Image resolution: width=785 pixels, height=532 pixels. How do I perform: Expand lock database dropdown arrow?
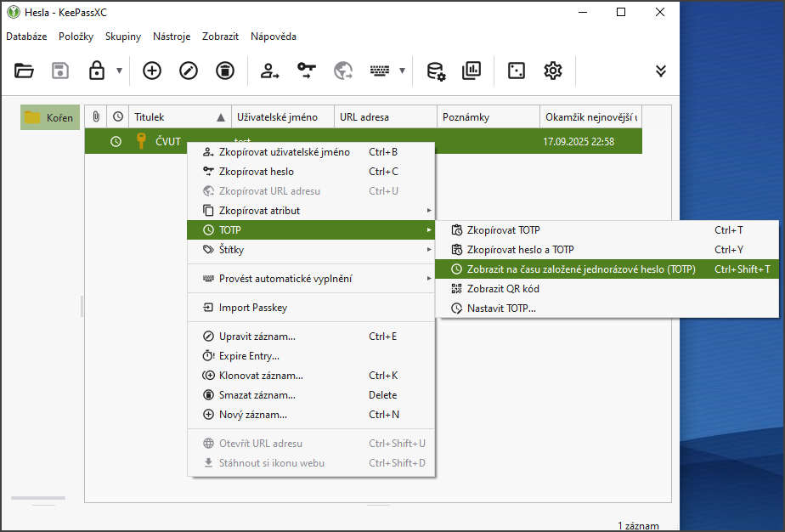pos(119,71)
